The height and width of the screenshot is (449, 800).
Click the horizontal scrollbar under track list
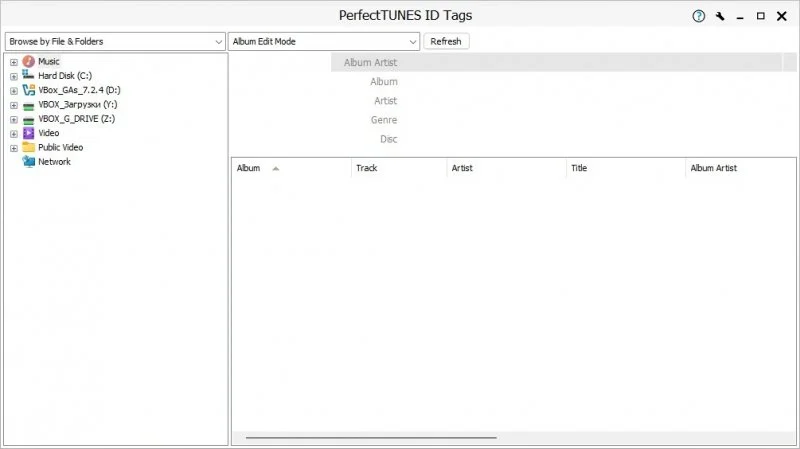point(371,437)
